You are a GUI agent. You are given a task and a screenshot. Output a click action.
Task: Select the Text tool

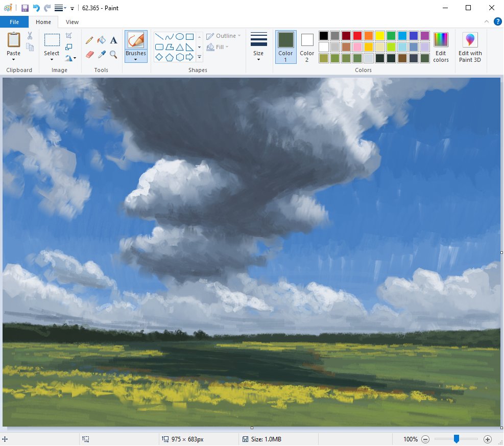click(113, 40)
